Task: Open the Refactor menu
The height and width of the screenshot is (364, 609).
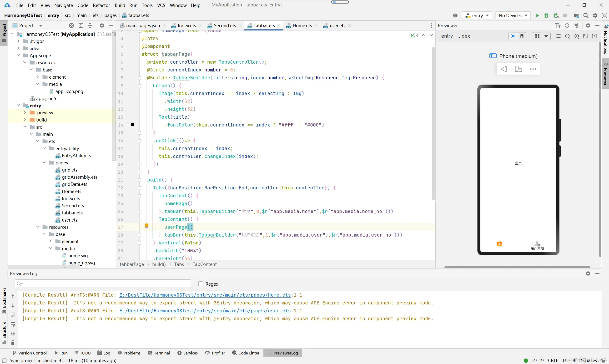Action: (x=101, y=5)
